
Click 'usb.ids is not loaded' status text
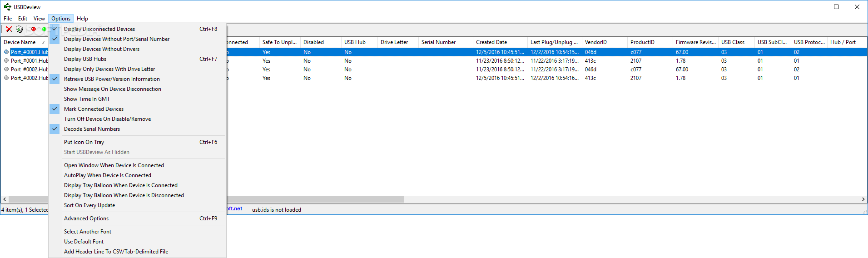[277, 210]
